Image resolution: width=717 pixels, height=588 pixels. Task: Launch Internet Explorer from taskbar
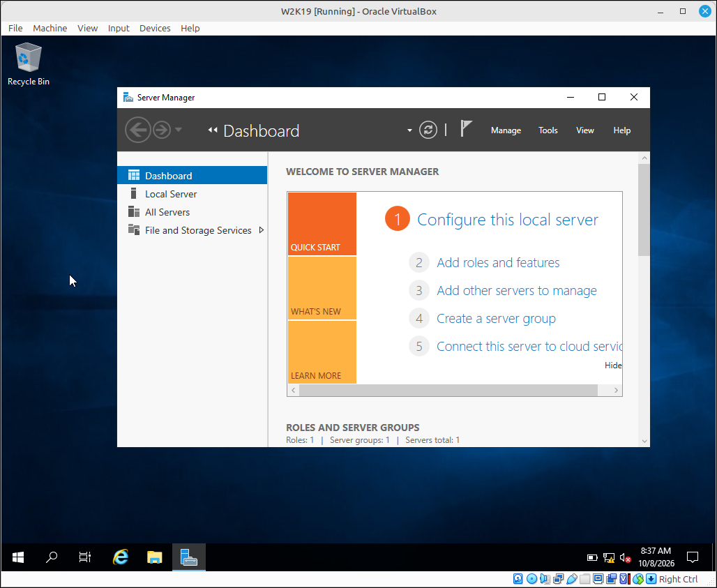point(120,557)
